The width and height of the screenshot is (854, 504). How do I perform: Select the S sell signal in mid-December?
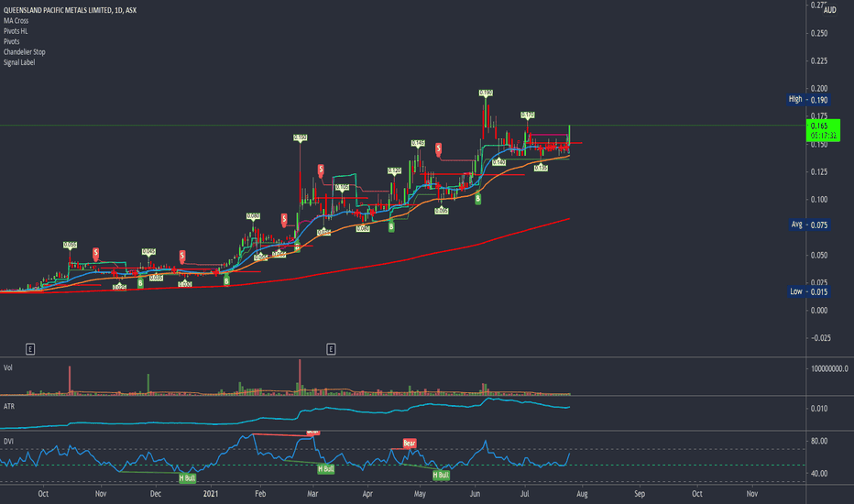click(x=182, y=256)
